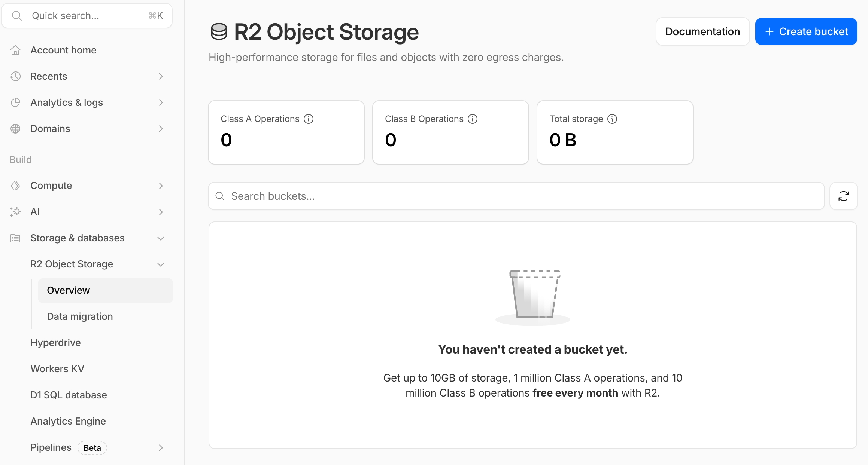This screenshot has width=868, height=465.
Task: Expand the Analytics & logs chevron
Action: (161, 103)
